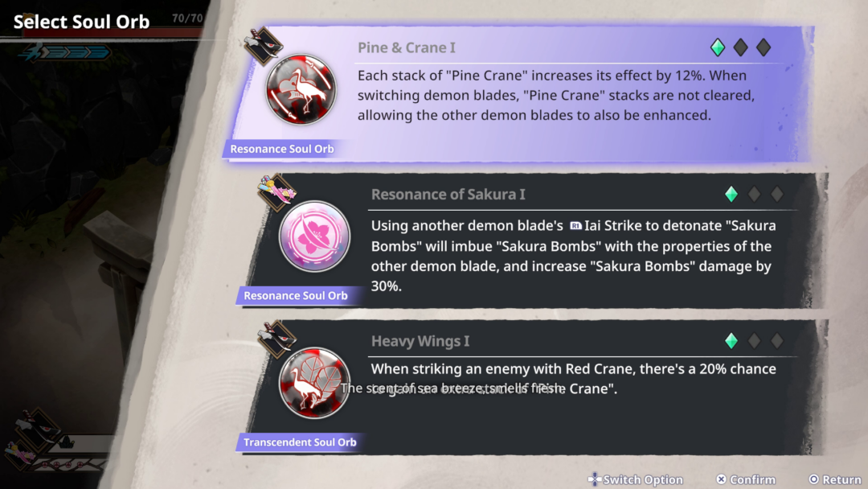Screen dimensions: 868x489
Task: Pick the Heavy Wings I crane orb icon
Action: tap(314, 383)
